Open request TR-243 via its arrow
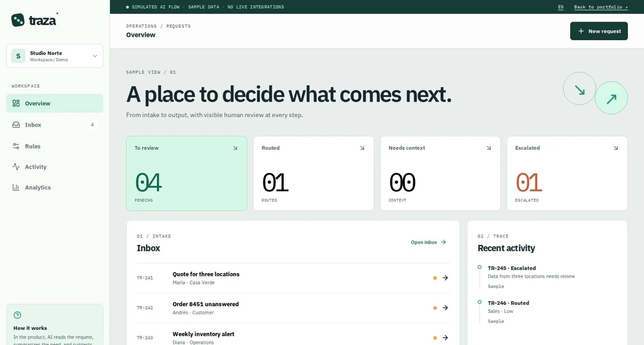 (x=445, y=338)
